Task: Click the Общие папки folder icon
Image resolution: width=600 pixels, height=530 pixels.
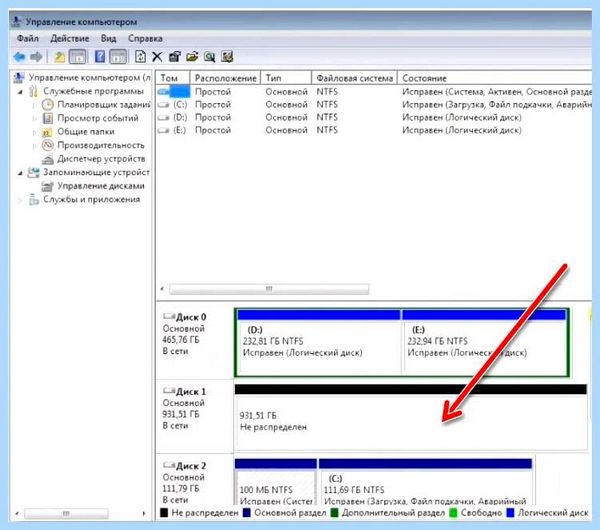Action: coord(47,132)
